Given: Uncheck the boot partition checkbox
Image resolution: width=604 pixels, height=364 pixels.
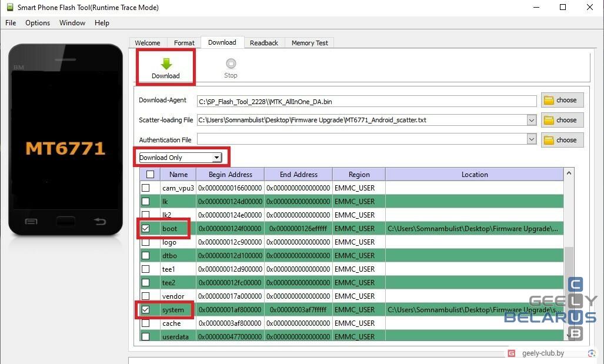Looking at the screenshot, I should pos(146,228).
